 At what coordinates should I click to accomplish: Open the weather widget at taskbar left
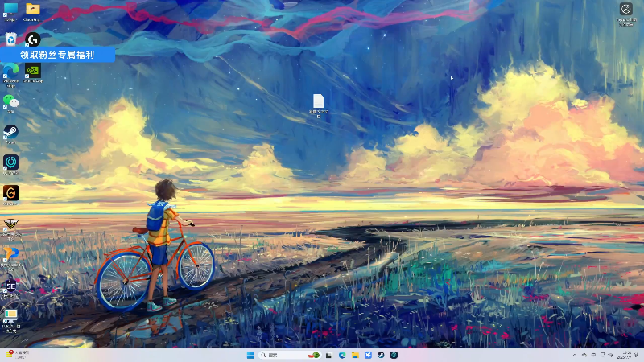point(18,355)
